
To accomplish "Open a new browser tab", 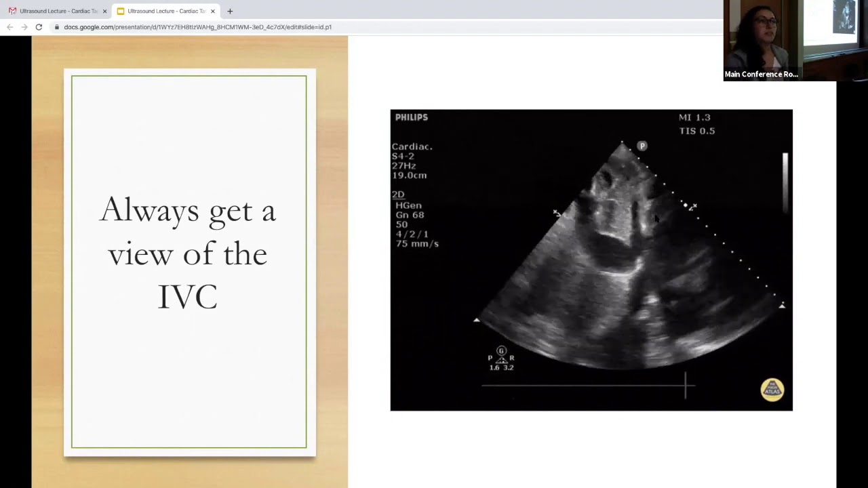I will click(x=230, y=12).
